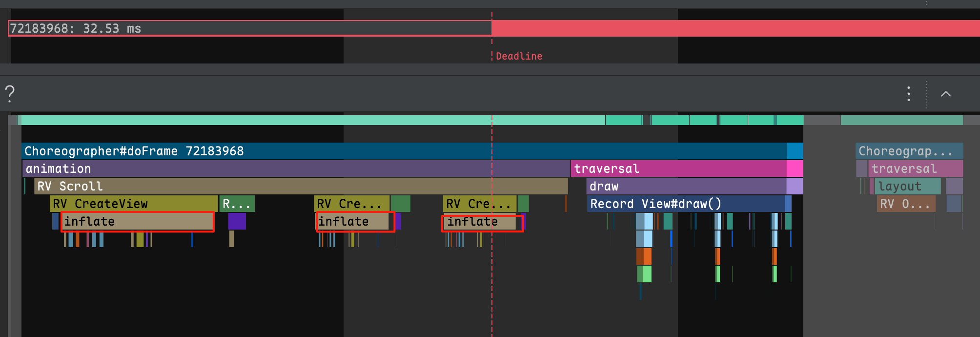This screenshot has width=980, height=337.
Task: Click the red Deadline label
Action: (519, 56)
